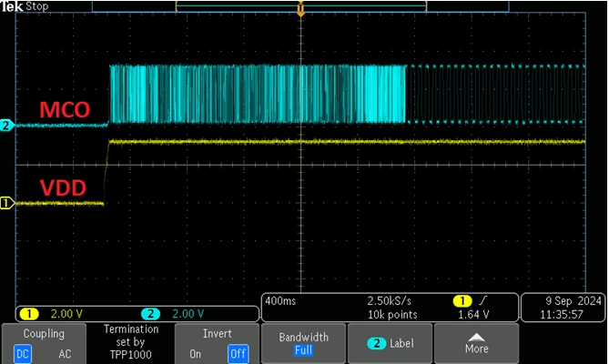This screenshot has width=609, height=364.
Task: Click the red VDD waveform label
Action: point(63,187)
